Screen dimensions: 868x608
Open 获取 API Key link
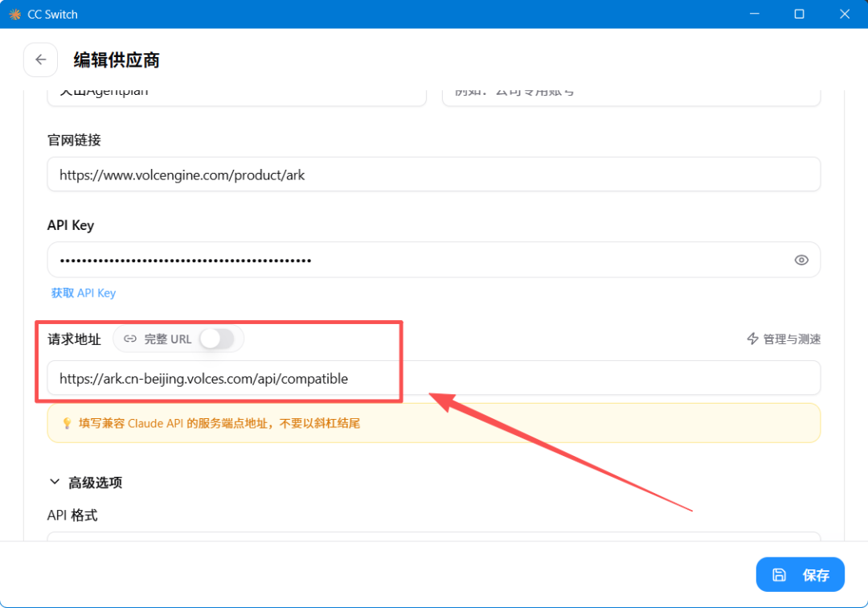pos(84,293)
